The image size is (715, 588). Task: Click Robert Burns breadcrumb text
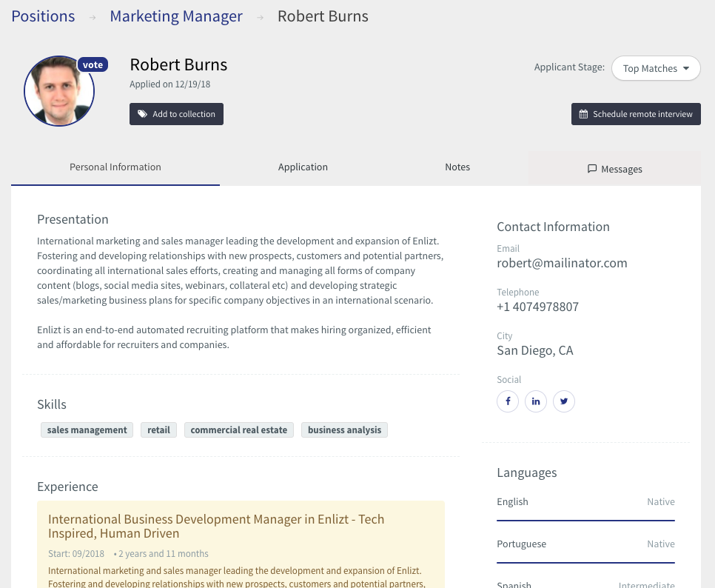(x=323, y=16)
